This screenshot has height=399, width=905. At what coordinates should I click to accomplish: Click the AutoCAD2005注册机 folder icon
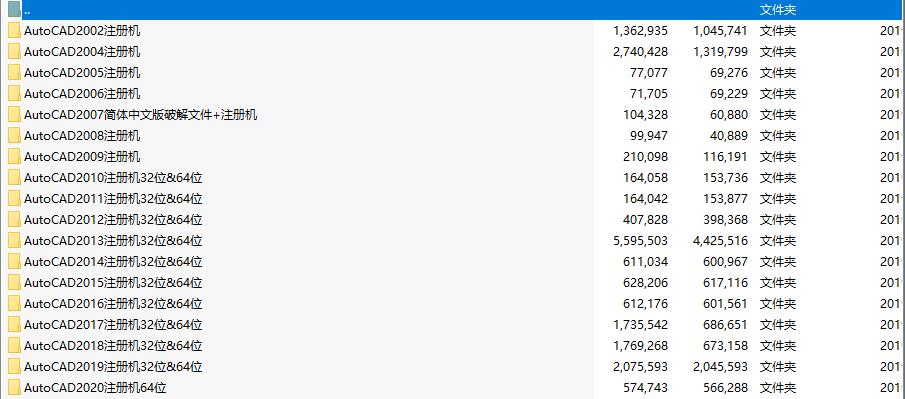pos(14,73)
